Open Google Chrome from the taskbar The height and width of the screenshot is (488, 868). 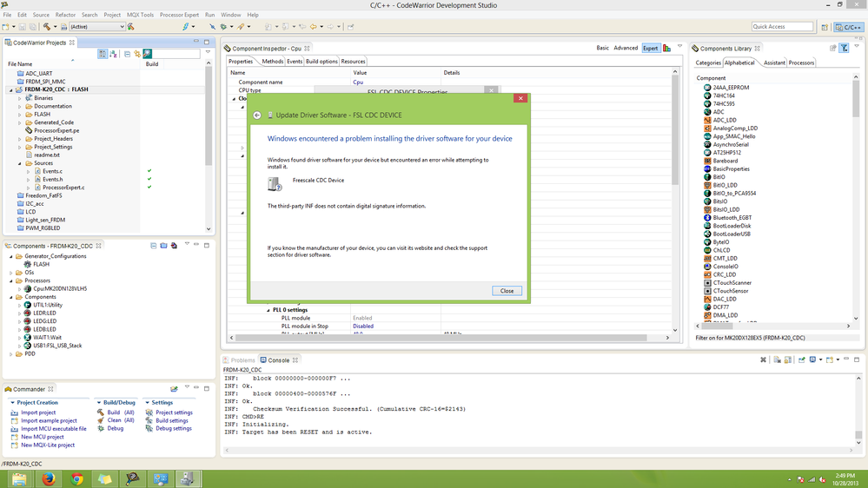[x=77, y=479]
